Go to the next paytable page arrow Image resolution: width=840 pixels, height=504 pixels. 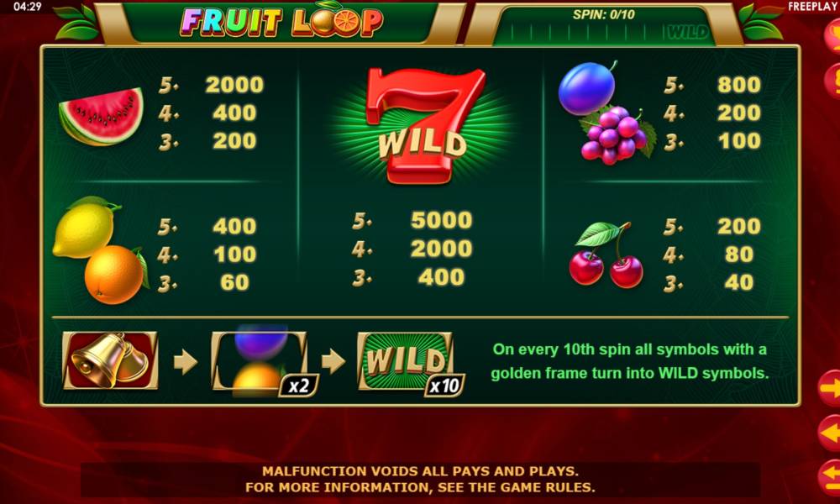point(829,388)
